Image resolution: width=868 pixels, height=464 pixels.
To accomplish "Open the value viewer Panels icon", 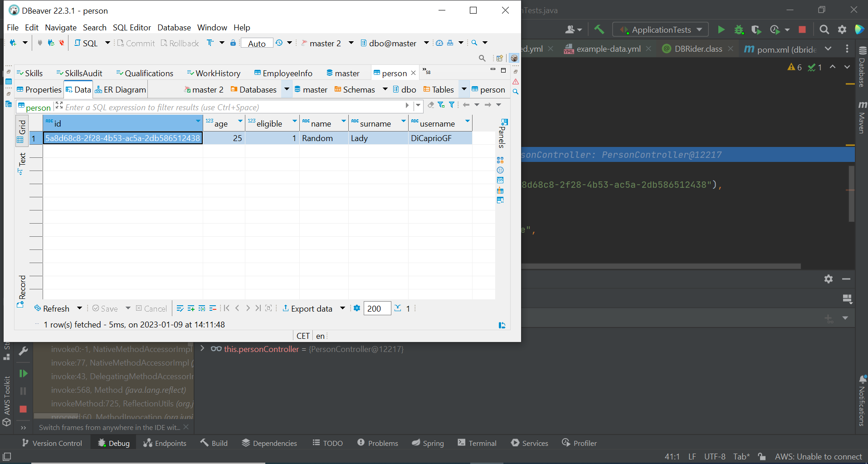I will tap(504, 122).
